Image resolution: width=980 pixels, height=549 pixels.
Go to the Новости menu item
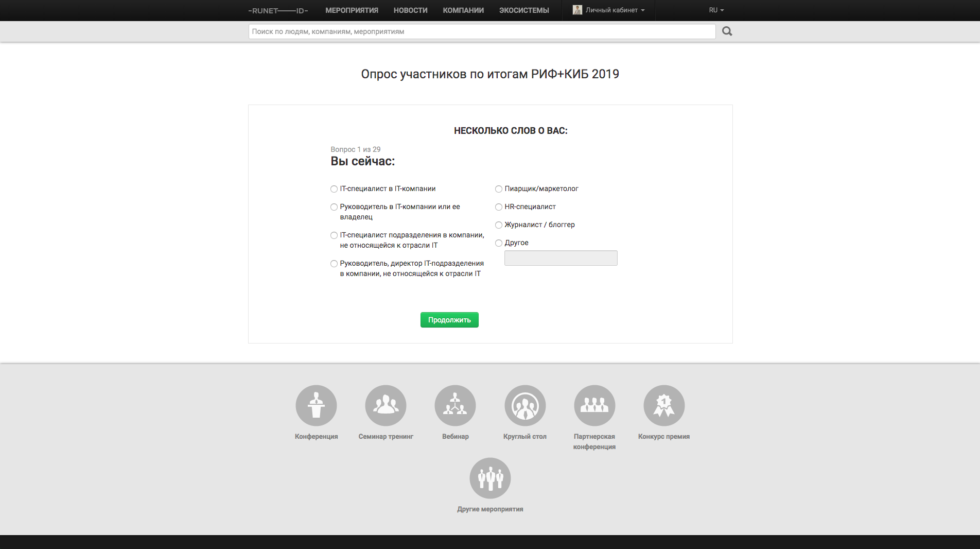click(x=410, y=10)
